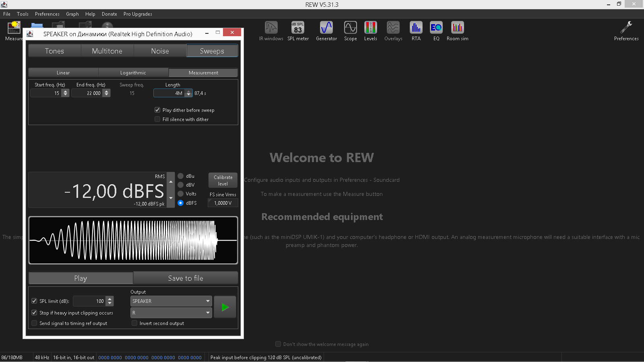Image resolution: width=644 pixels, height=362 pixels.
Task: Minimize the SPEAKER generator dialog
Action: (x=206, y=33)
